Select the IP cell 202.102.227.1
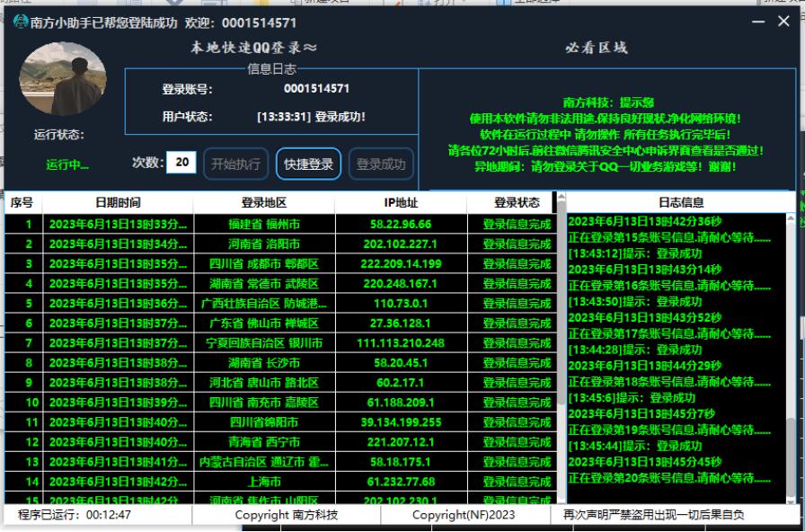This screenshot has height=532, width=805. [x=401, y=244]
